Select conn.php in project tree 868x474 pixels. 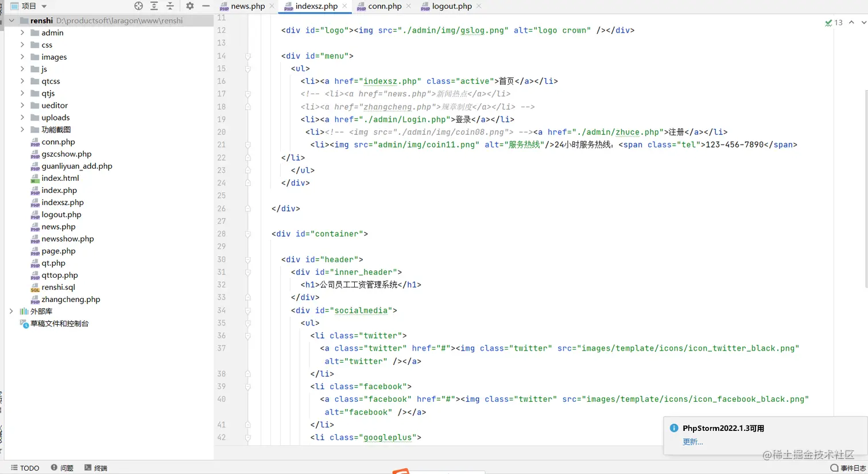click(58, 142)
